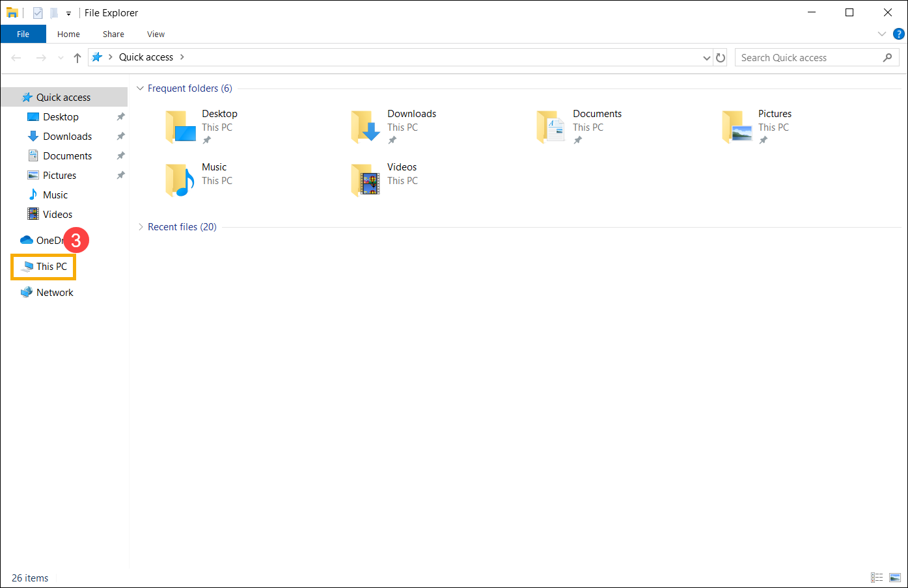
Task: Click Quick access in address bar path
Action: tap(146, 57)
